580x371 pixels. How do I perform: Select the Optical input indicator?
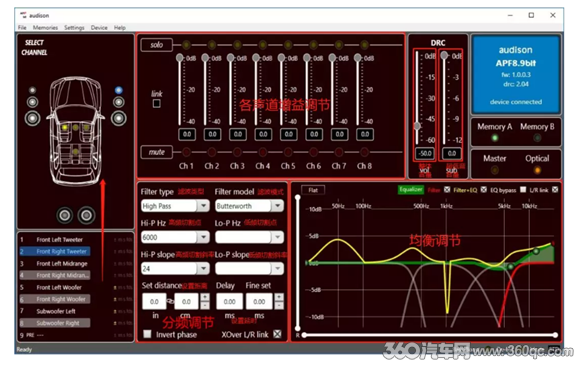click(x=537, y=170)
